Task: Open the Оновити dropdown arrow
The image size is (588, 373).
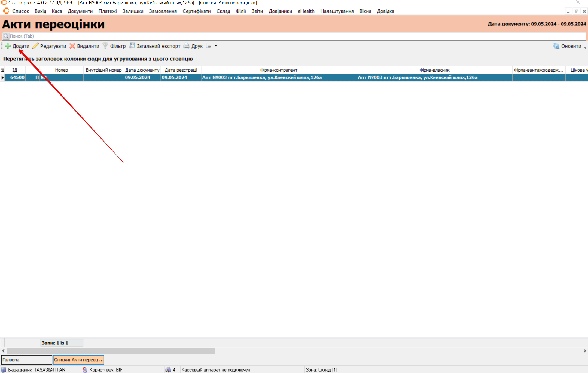Action: (585, 48)
